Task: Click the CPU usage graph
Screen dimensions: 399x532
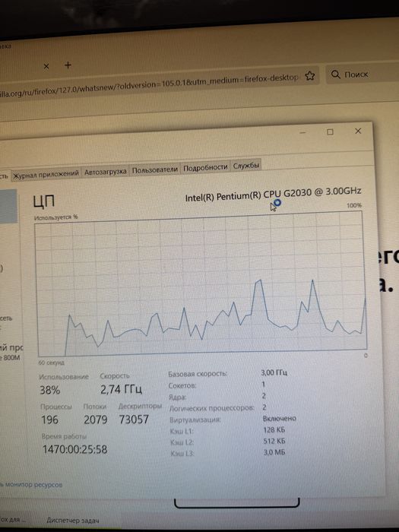Action: pos(201,284)
